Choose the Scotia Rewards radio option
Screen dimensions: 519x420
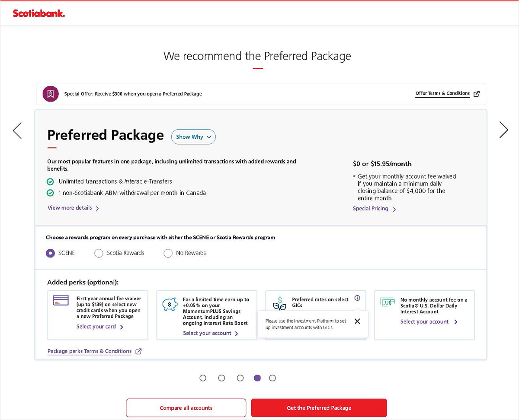click(99, 253)
